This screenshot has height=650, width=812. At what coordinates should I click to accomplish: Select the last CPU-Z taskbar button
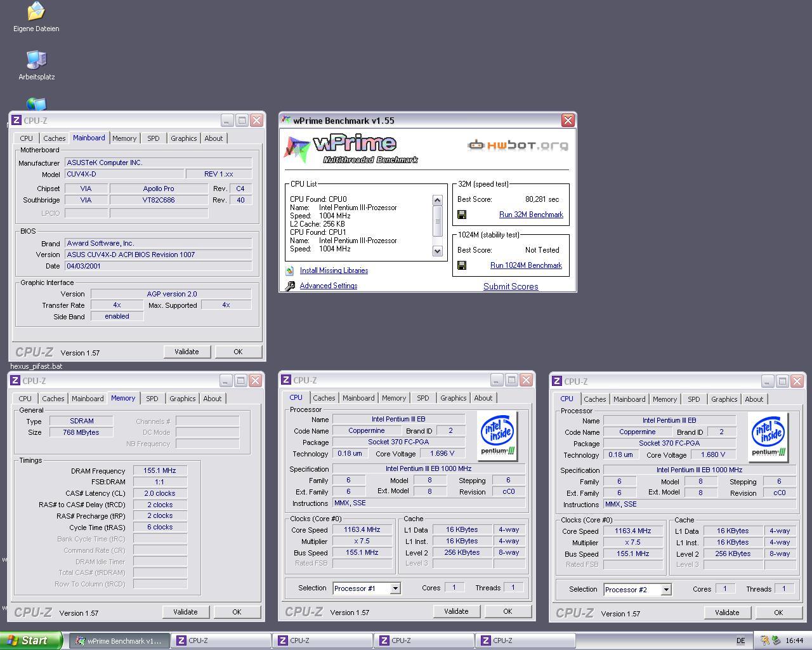(525, 640)
